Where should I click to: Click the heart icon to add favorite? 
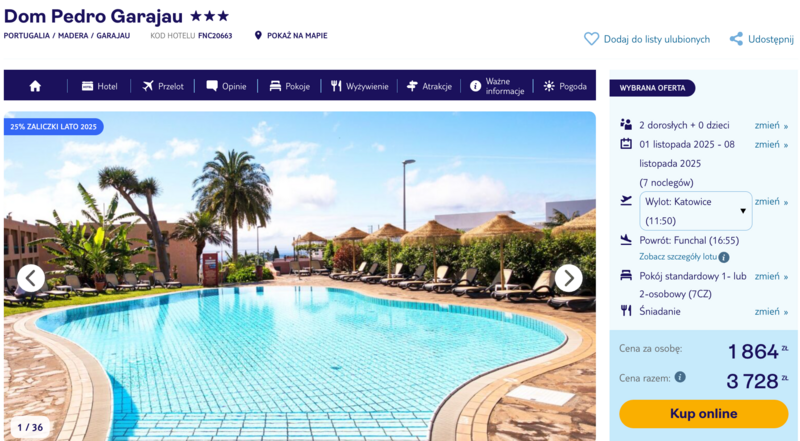tap(591, 39)
